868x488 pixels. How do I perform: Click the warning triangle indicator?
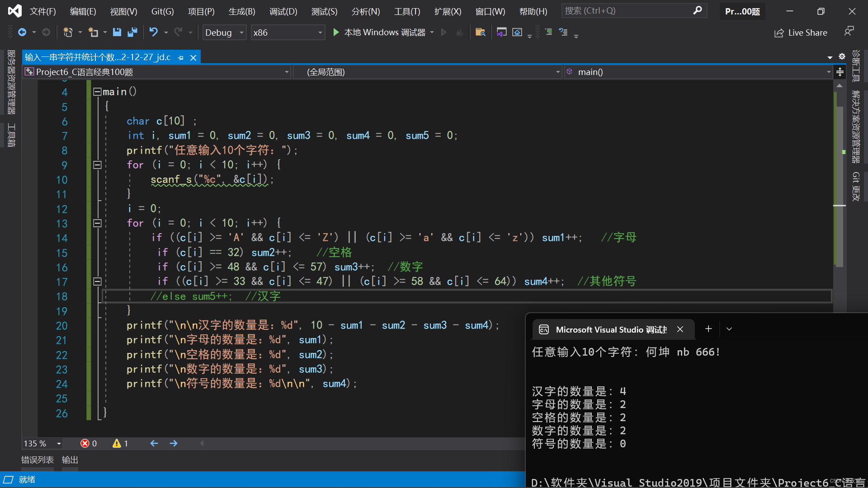coord(117,443)
